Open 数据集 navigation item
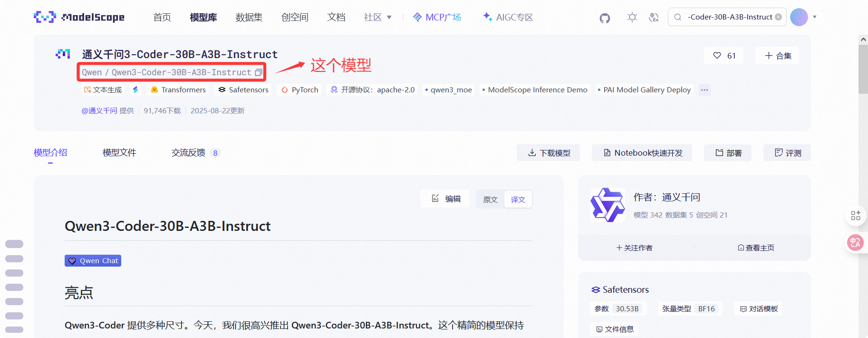 [249, 17]
